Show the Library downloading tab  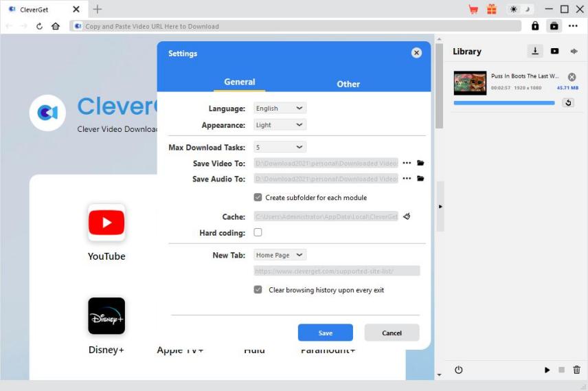[x=535, y=51]
